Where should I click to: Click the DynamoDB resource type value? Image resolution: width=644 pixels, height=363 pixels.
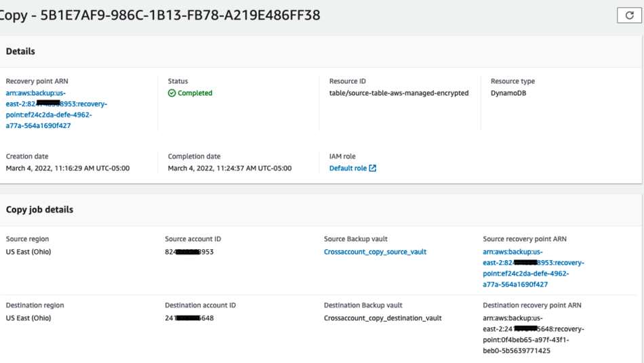(508, 93)
